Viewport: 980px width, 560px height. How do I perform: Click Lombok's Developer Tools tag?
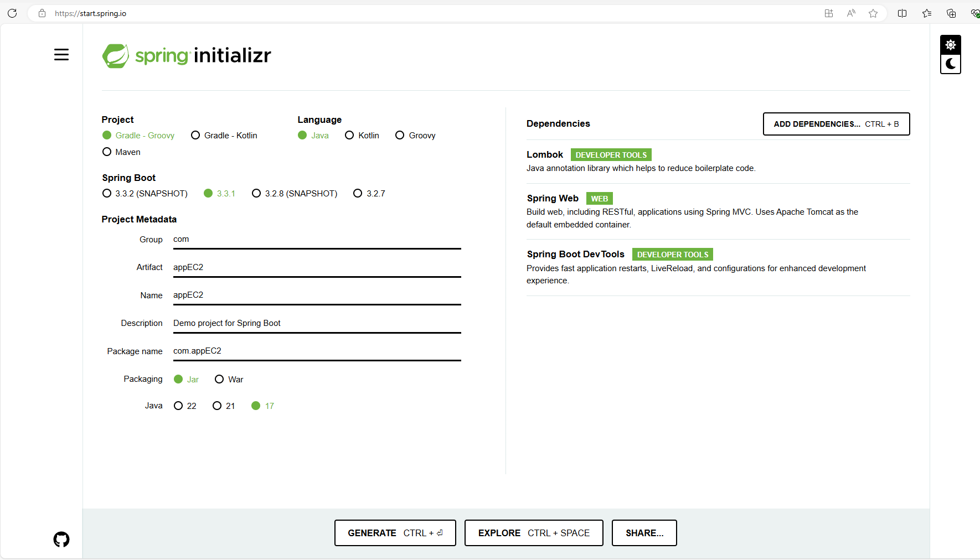(611, 155)
